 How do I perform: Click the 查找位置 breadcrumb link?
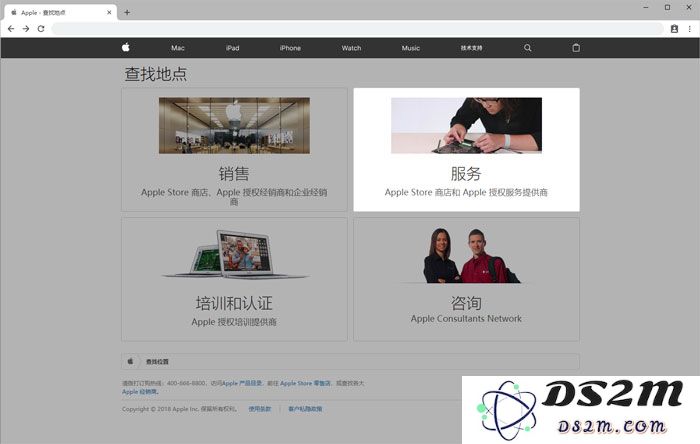(157, 361)
